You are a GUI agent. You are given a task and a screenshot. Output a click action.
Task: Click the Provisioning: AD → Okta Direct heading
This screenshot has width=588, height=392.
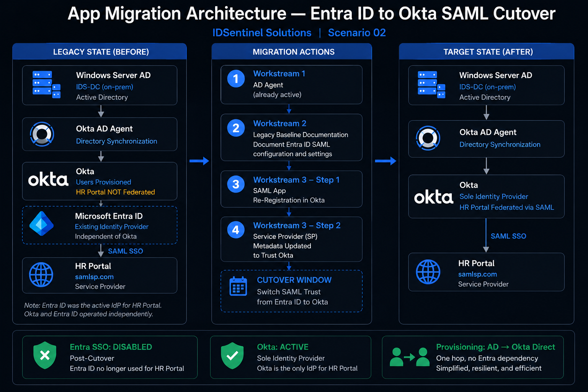[x=495, y=347]
